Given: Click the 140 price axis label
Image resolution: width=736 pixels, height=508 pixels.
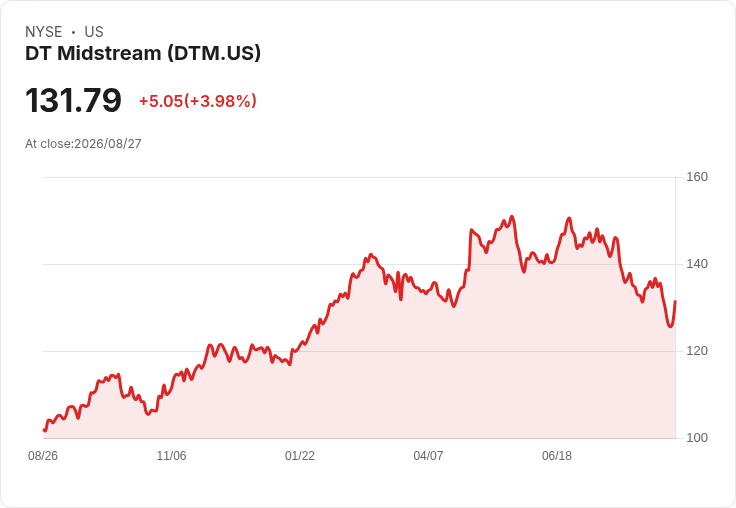Looking at the screenshot, I should pos(697,264).
